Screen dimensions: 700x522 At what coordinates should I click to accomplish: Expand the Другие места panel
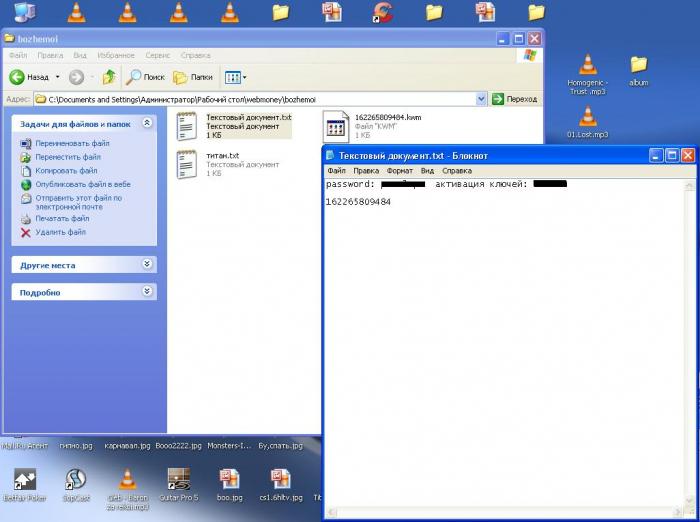click(x=147, y=264)
